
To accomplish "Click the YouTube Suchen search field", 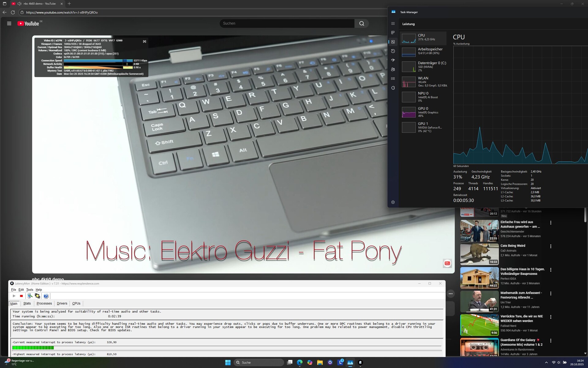I will [287, 24].
